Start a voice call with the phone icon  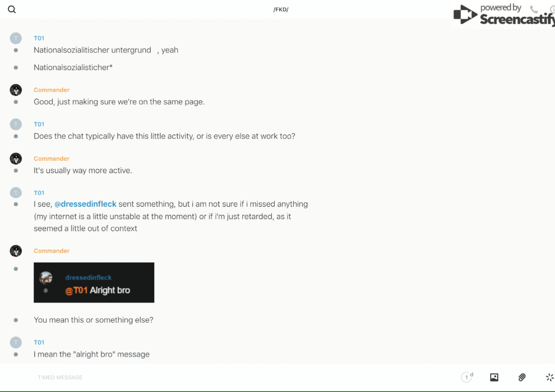(x=534, y=10)
